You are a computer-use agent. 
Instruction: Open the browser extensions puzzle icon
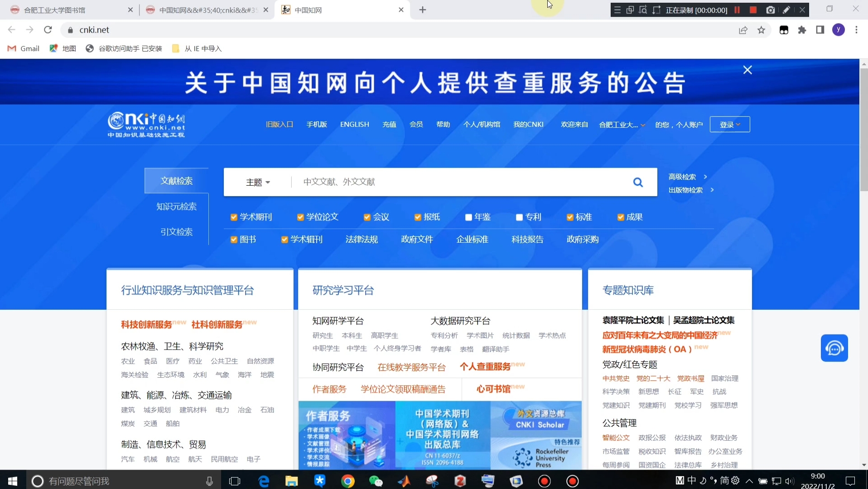(802, 30)
